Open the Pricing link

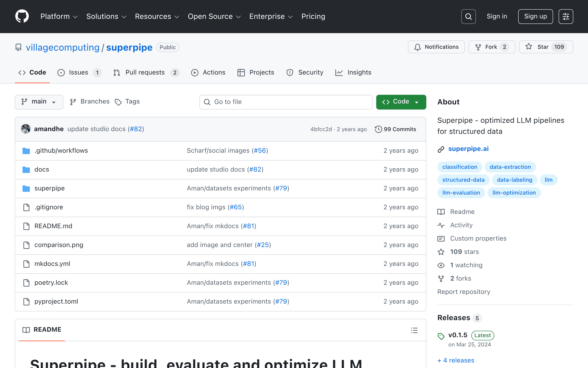pos(313,17)
